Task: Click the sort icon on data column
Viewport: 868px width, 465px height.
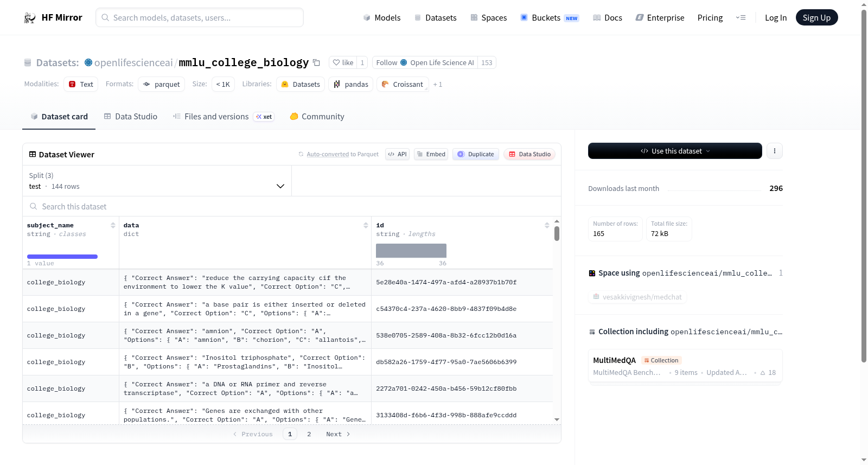Action: click(x=366, y=225)
